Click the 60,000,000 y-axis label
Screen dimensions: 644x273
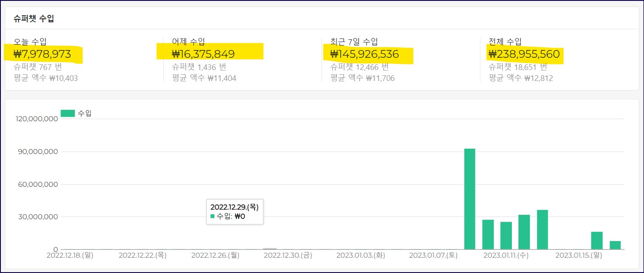point(38,184)
